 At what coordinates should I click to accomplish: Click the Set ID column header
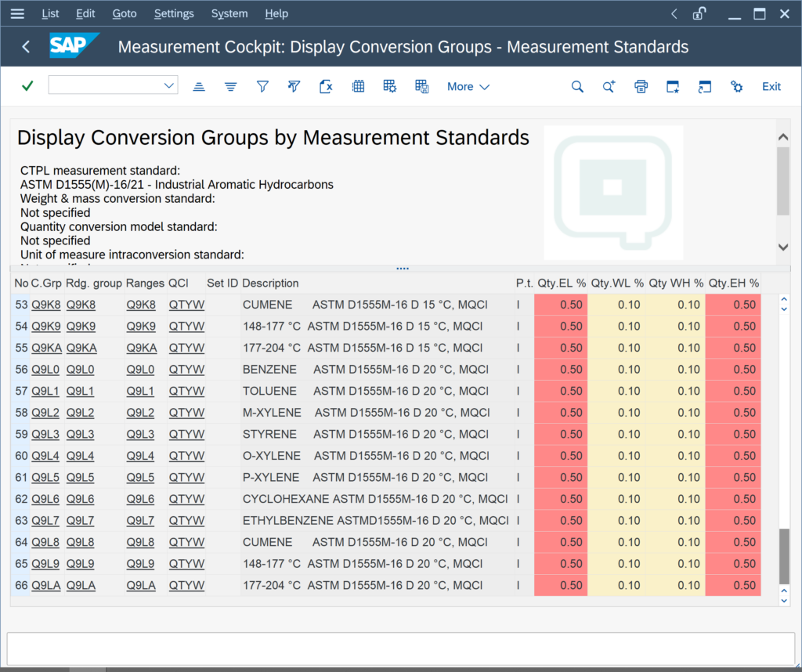click(222, 284)
